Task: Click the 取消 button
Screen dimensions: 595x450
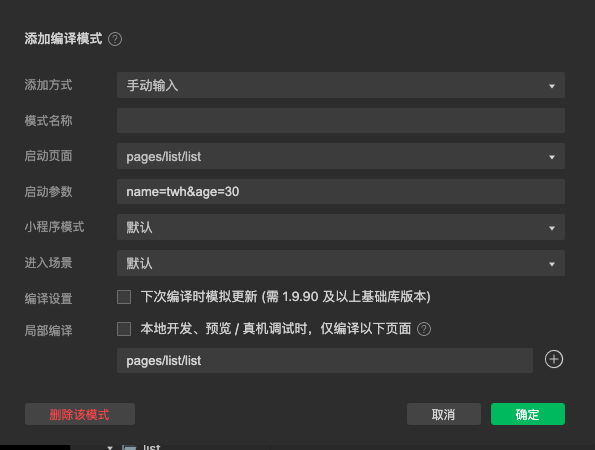Action: pyautogui.click(x=444, y=414)
